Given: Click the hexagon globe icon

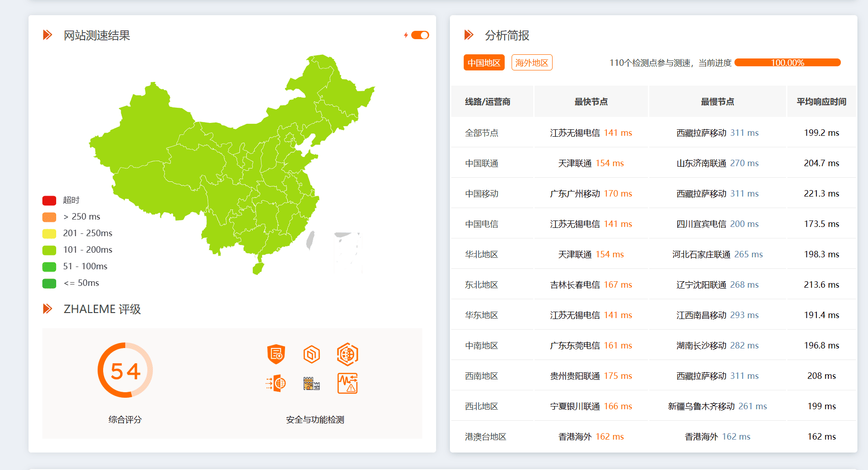Looking at the screenshot, I should click(347, 354).
